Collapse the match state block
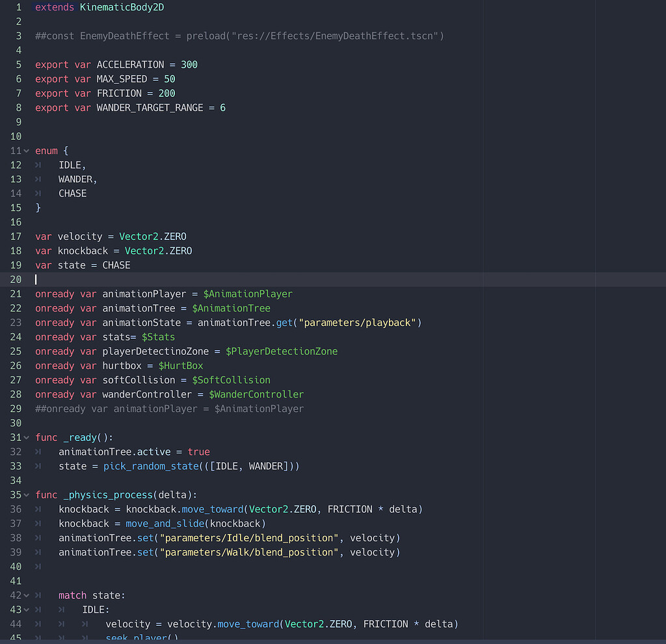The height and width of the screenshot is (644, 666). pyautogui.click(x=27, y=595)
